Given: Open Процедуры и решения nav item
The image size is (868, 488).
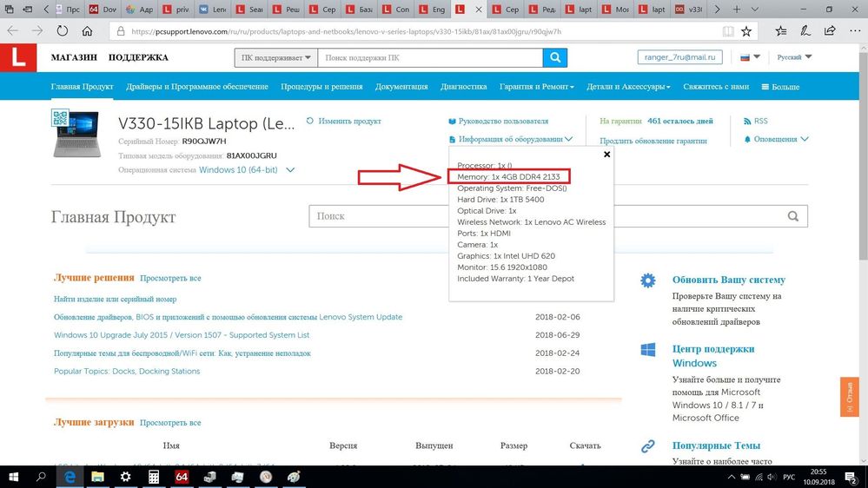Looking at the screenshot, I should point(321,87).
